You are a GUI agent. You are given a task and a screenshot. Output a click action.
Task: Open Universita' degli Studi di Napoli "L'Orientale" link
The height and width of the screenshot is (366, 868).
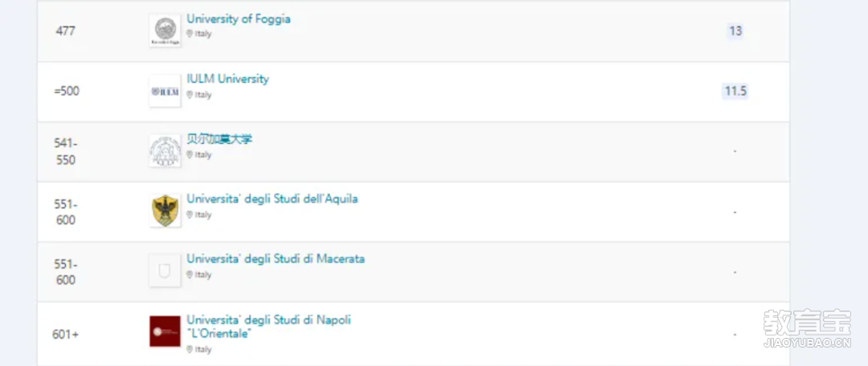pos(269,327)
